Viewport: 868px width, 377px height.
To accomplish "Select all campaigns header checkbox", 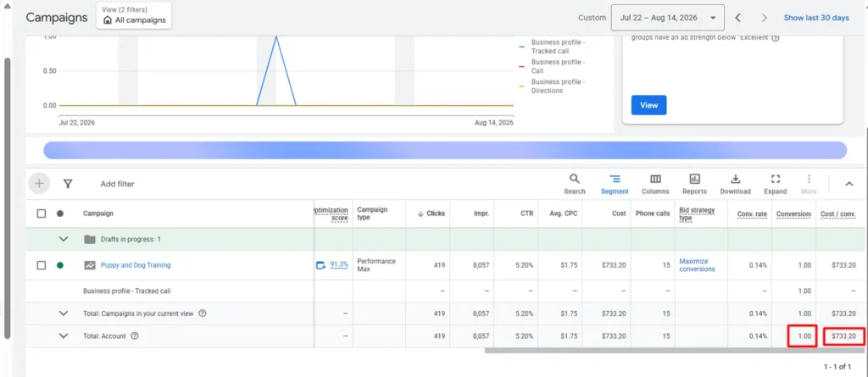I will pos(41,213).
